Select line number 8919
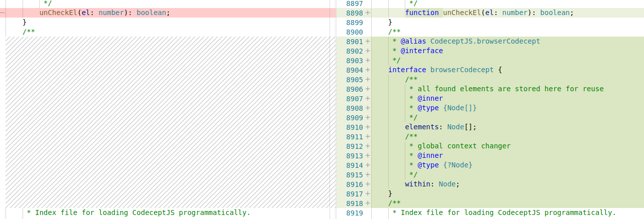This screenshot has height=219, width=644. (x=354, y=212)
